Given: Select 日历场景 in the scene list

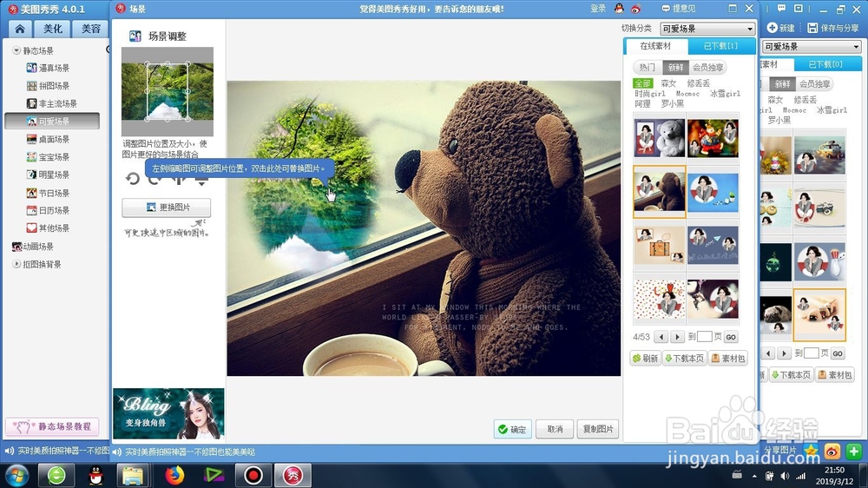Looking at the screenshot, I should [48, 210].
